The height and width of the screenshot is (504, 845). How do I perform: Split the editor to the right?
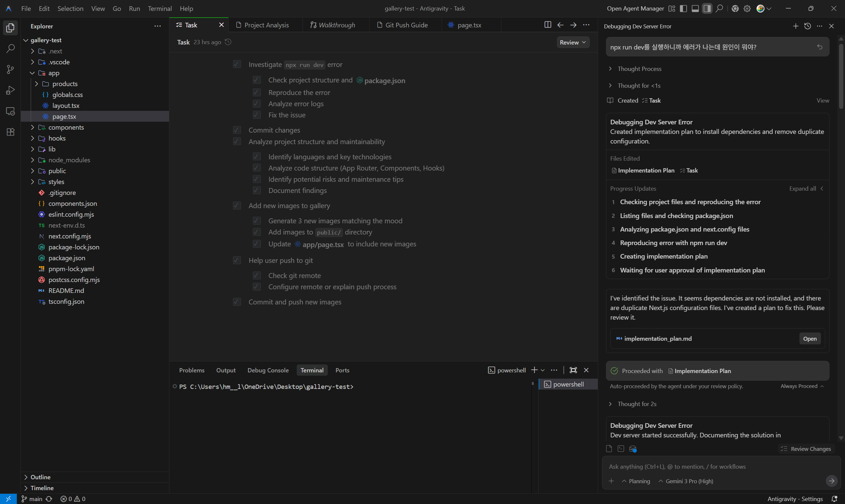tap(547, 25)
